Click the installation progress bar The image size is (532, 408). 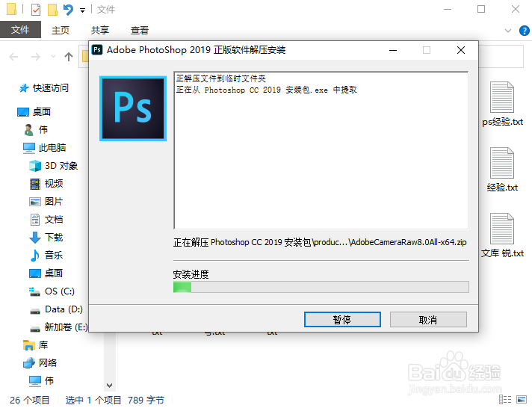(321, 287)
